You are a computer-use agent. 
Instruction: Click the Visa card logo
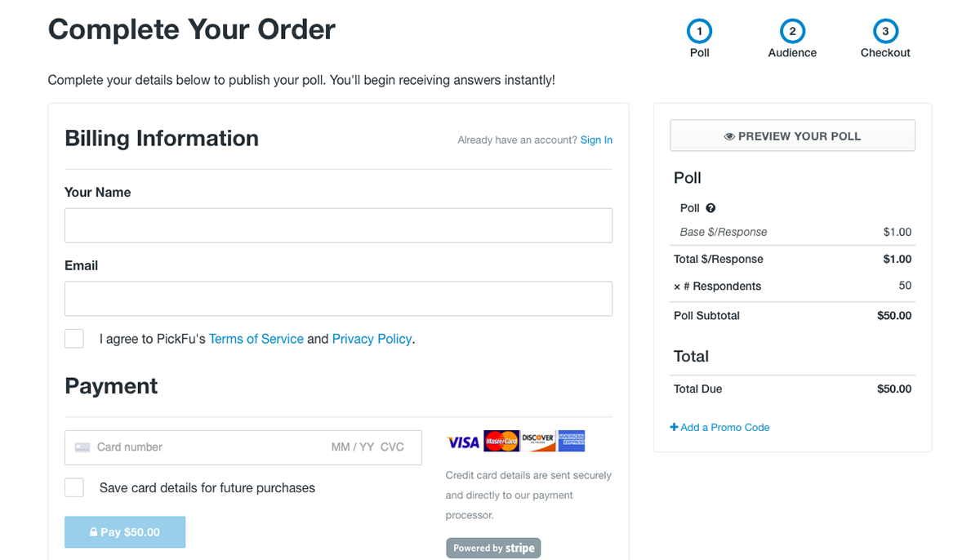click(x=463, y=442)
